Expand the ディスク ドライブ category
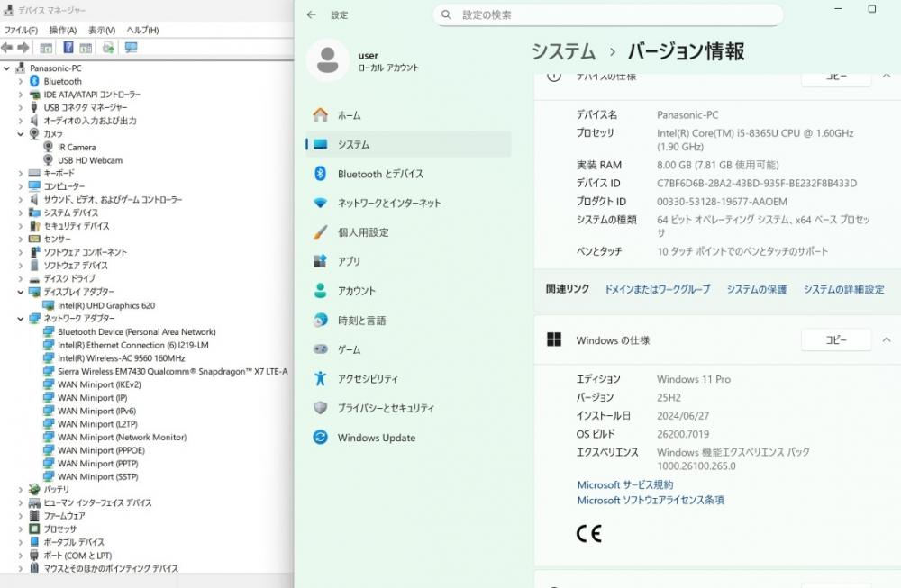 21,279
